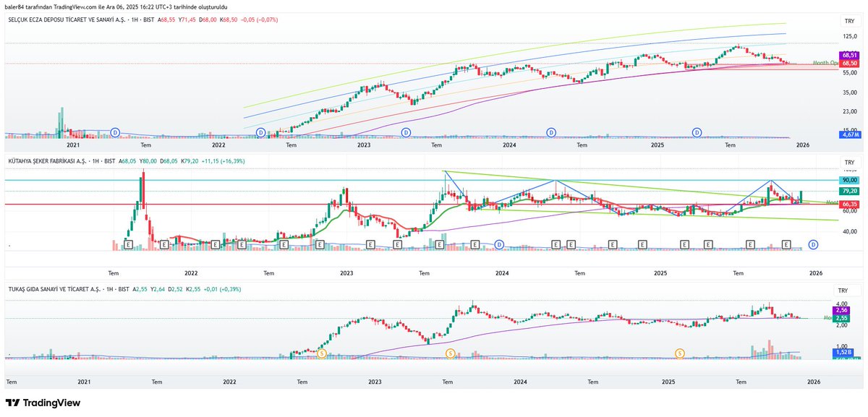Click the red 66,35 price label
The image size is (868, 417).
848,205
